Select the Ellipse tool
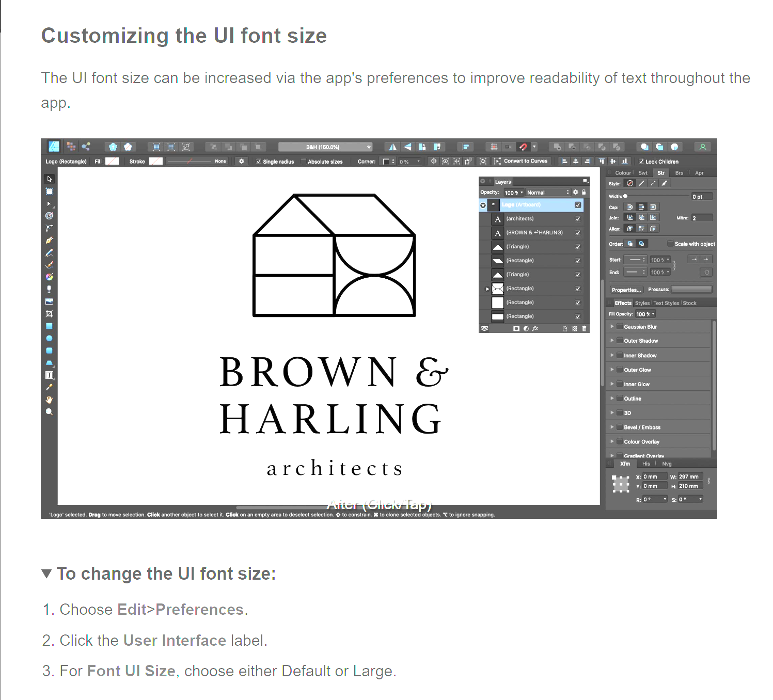Viewport: 773px width, 700px height. click(x=50, y=338)
